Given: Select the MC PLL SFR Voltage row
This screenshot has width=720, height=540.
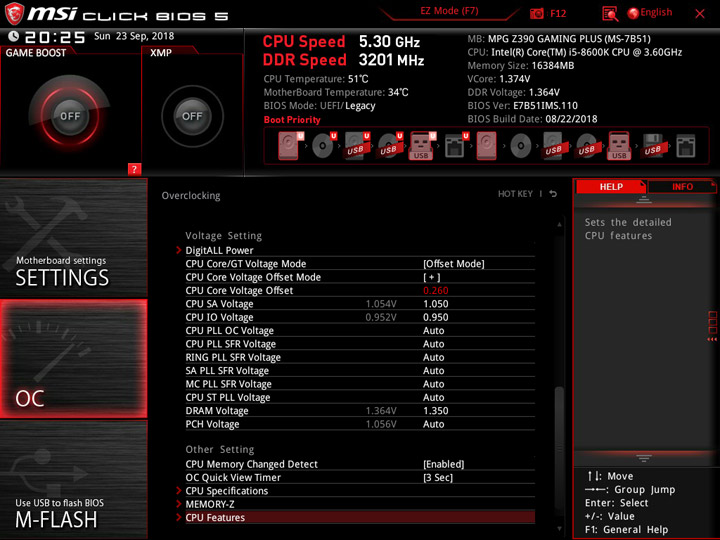Looking at the screenshot, I should (x=360, y=384).
